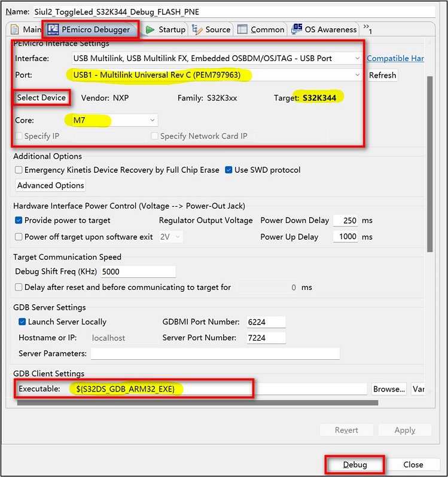Screen dimensions: 448x477
Task: Click the PEmicro Debugger tab icon
Action: [53, 29]
